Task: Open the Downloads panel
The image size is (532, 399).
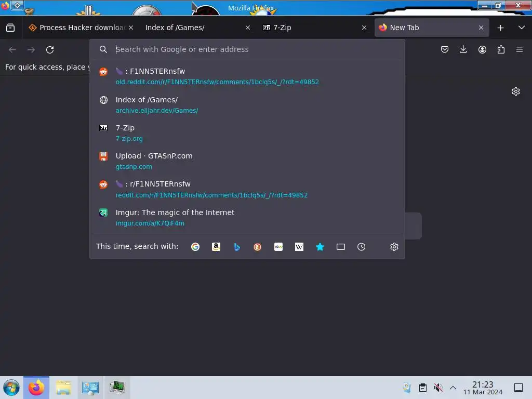Action: tap(463, 49)
